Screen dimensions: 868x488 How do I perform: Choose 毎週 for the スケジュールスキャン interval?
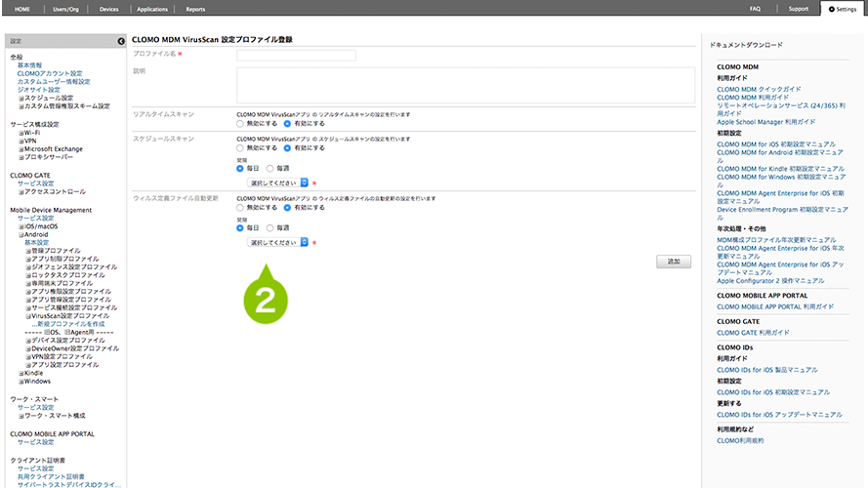coord(270,168)
